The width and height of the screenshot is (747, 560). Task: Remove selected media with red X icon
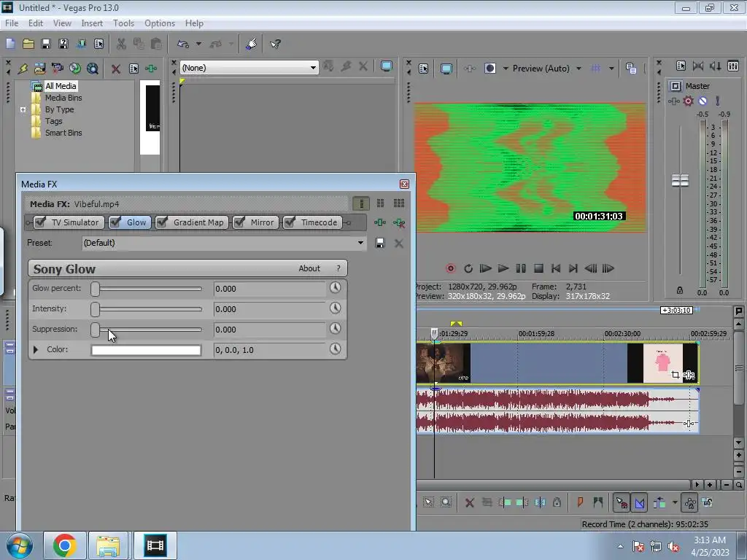coord(116,69)
